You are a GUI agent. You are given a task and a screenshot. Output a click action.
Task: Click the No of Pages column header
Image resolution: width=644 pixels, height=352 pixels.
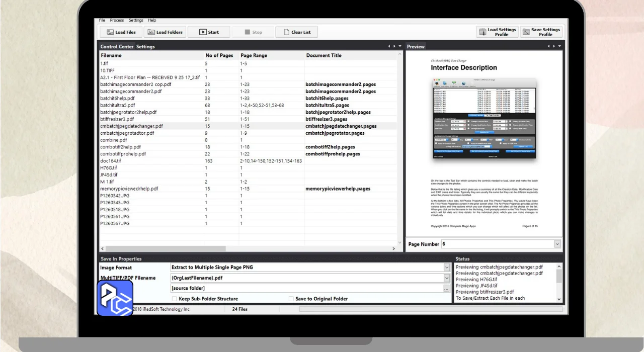221,55
